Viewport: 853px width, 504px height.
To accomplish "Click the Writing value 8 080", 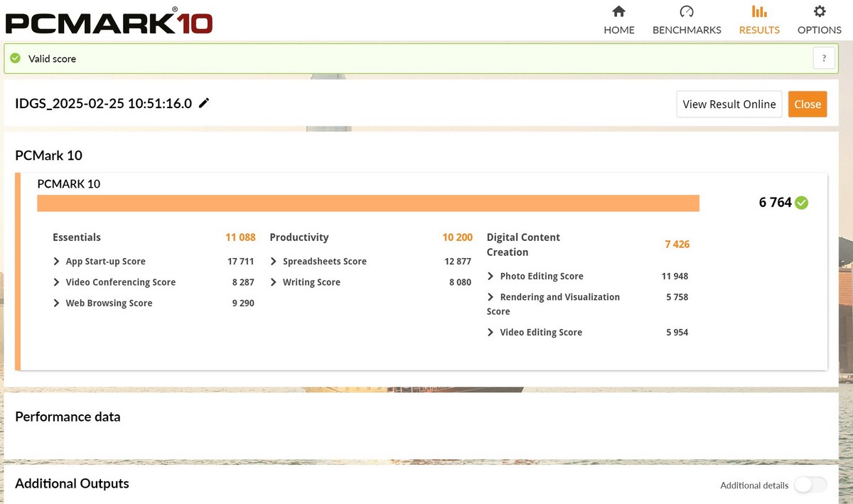I will point(460,282).
